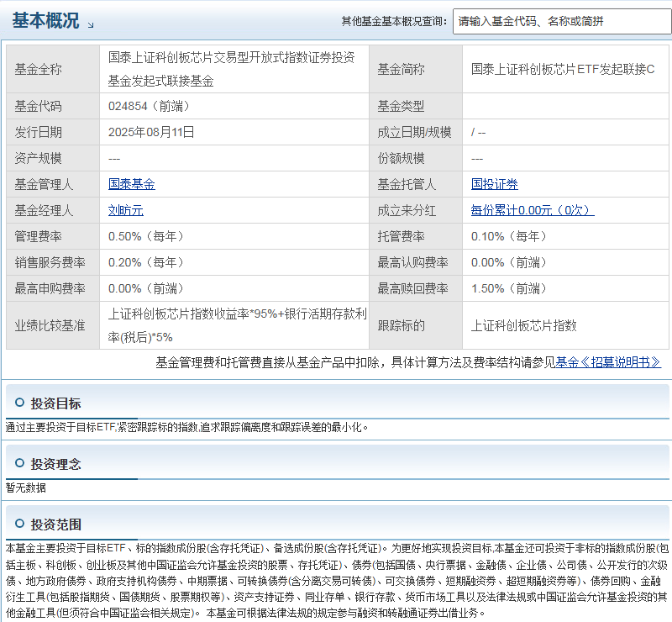Open the 国泰基金 fund manager link
This screenshot has width=672, height=622.
pos(132,184)
